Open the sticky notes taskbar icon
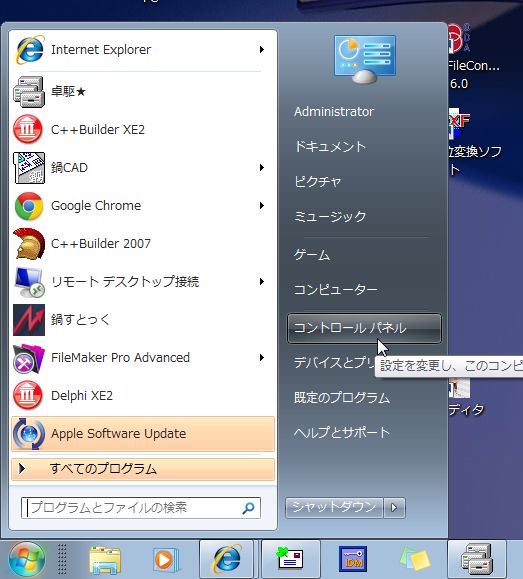The width and height of the screenshot is (523, 579). 416,559
